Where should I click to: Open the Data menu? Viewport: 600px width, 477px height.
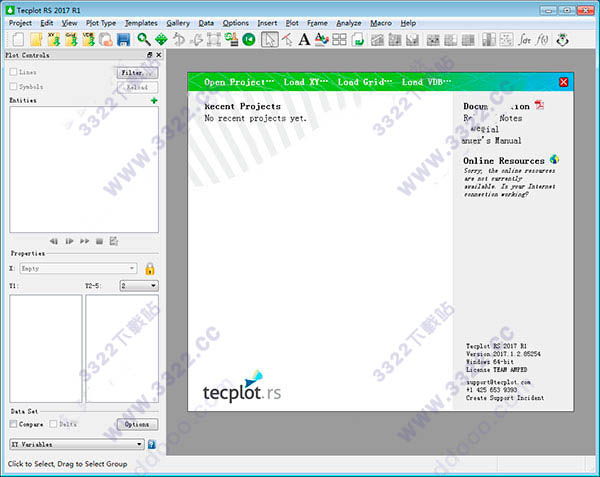tap(206, 23)
